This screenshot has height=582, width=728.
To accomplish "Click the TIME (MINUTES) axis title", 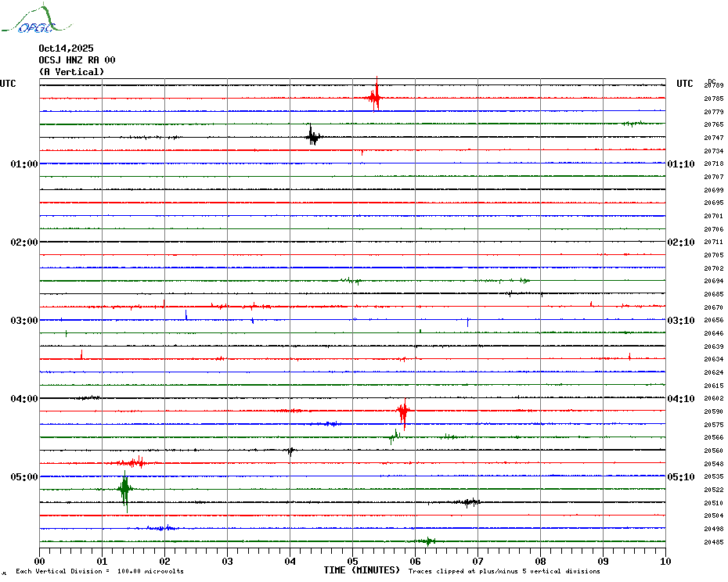I will pyautogui.click(x=362, y=570).
